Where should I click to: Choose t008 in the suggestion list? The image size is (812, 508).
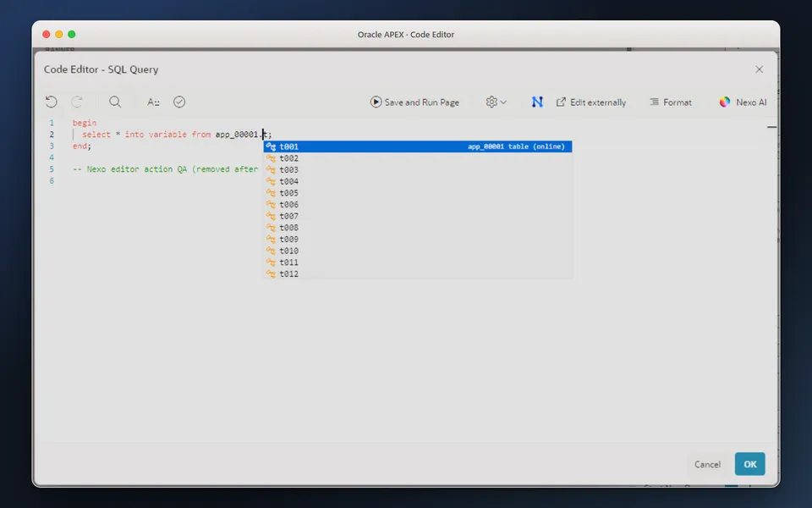point(418,228)
